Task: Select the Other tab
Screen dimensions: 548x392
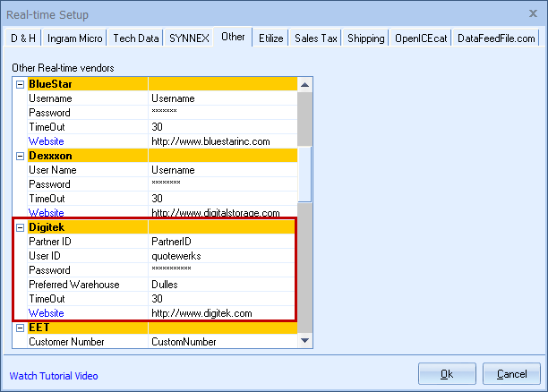Action: click(x=233, y=37)
